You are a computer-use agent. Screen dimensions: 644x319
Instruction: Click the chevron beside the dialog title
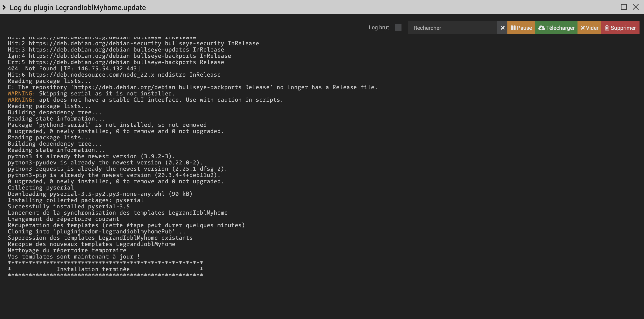coord(4,8)
